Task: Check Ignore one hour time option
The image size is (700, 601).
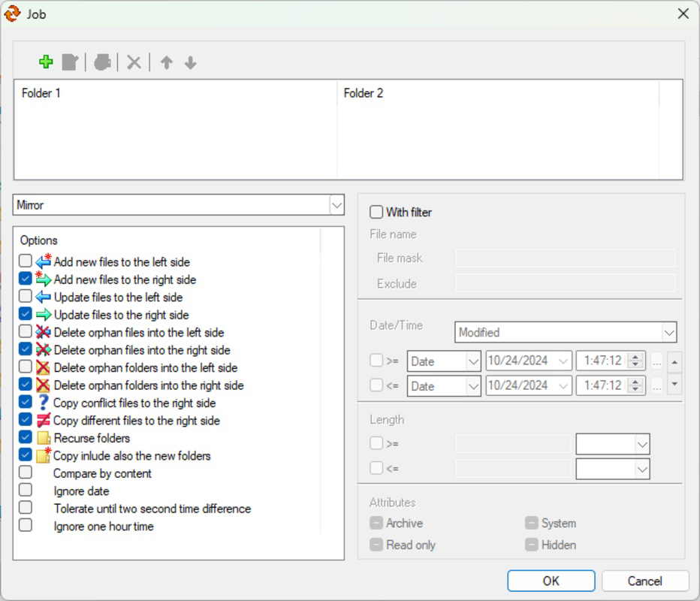Action: coord(26,525)
